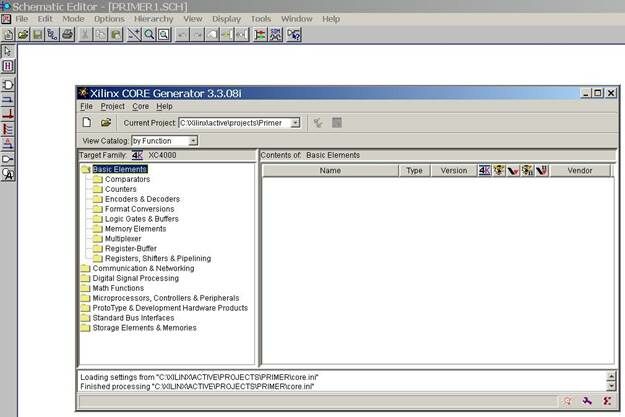Image resolution: width=625 pixels, height=417 pixels.
Task: Click the Copy icon in Schematic Editor toolbar
Action: (100, 35)
